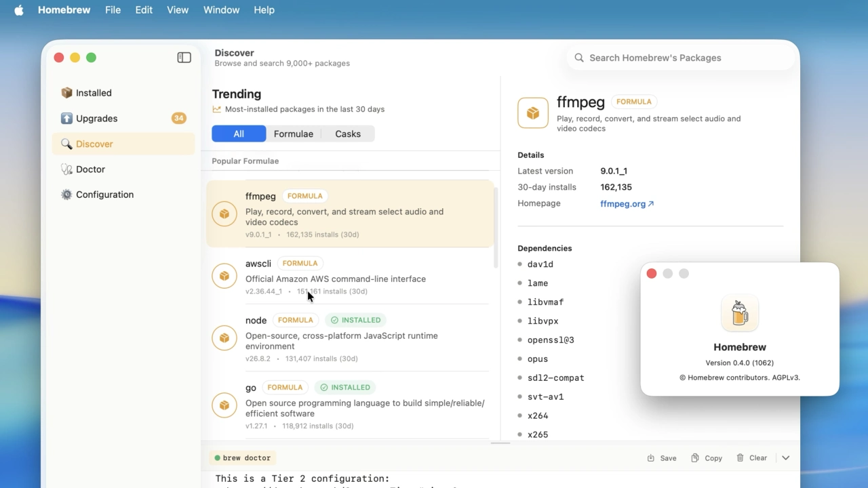Select the All filter segment
Screen dimensions: 868x488
click(x=239, y=134)
